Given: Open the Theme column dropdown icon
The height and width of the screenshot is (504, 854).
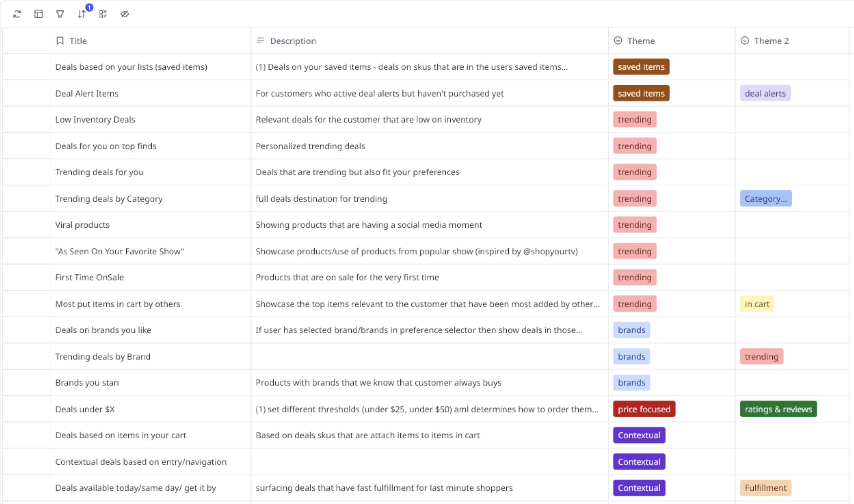Looking at the screenshot, I should click(x=618, y=41).
